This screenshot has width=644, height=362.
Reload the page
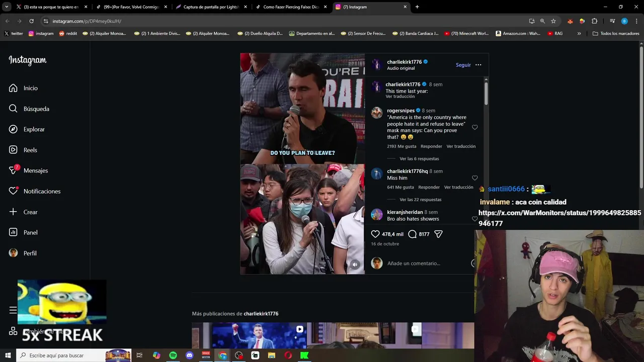tap(31, 21)
